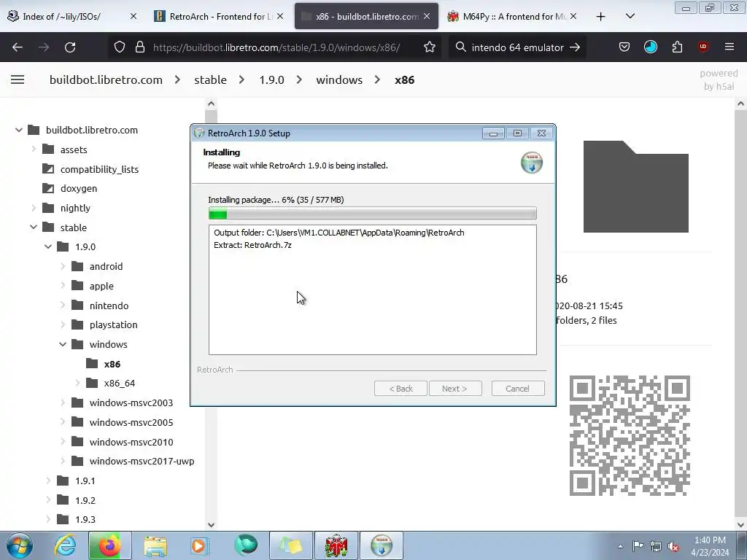Go to the 1.9.0 breadcrumb

[271, 79]
